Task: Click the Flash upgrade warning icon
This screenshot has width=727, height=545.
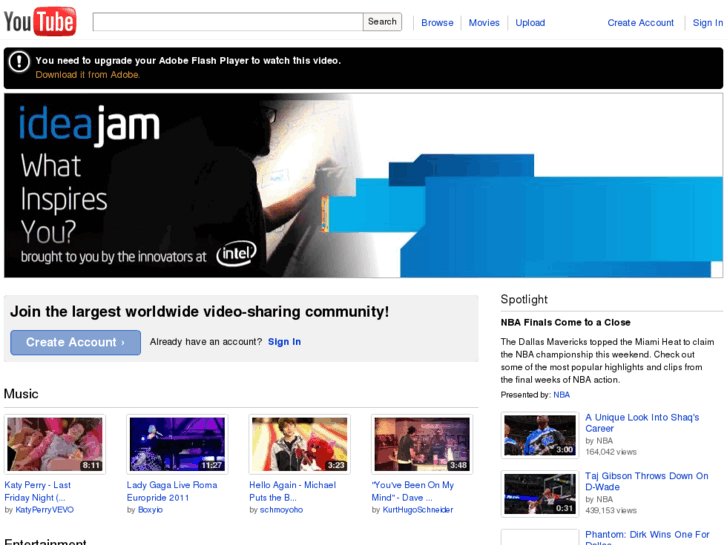Action: (x=19, y=62)
